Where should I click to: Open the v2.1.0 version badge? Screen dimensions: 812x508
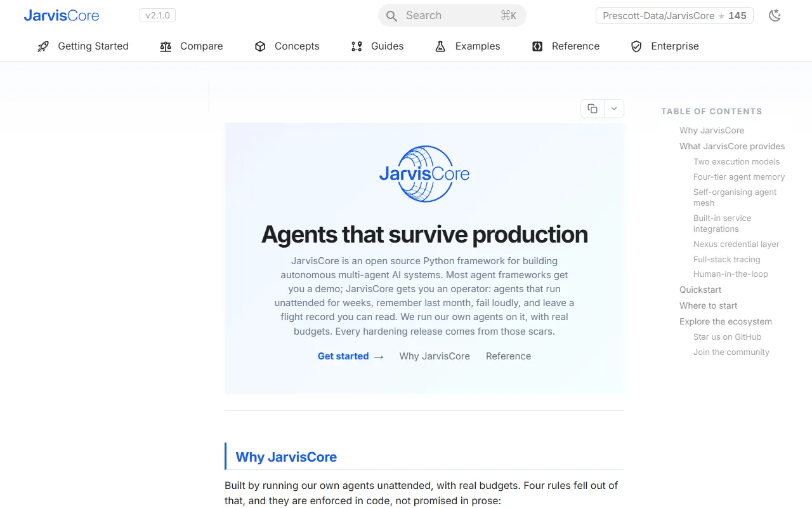pos(157,15)
